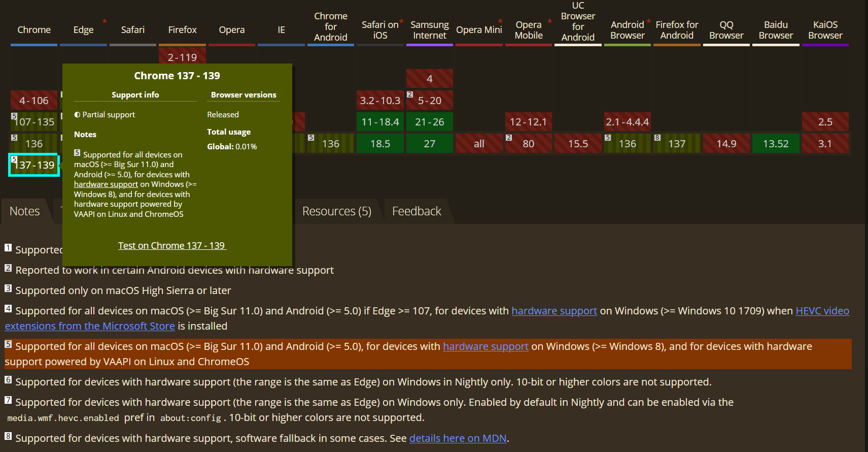Viewport: 868px width, 452px height.
Task: Open hardware support link in note 4
Action: point(554,311)
